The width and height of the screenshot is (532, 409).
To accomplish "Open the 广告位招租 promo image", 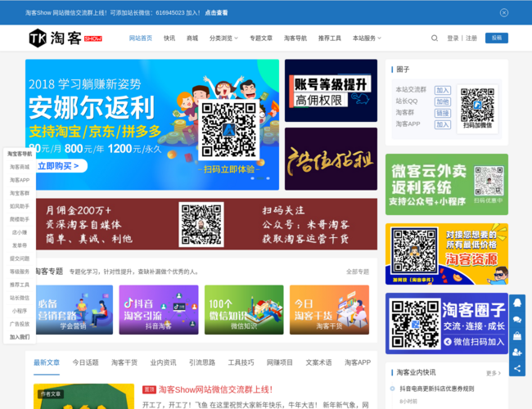I will click(x=331, y=159).
